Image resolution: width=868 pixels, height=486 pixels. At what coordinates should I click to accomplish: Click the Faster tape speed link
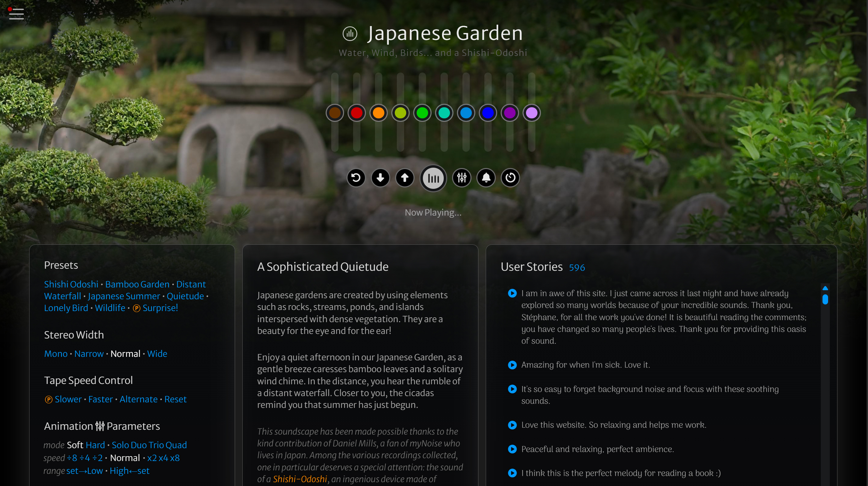[x=100, y=399]
